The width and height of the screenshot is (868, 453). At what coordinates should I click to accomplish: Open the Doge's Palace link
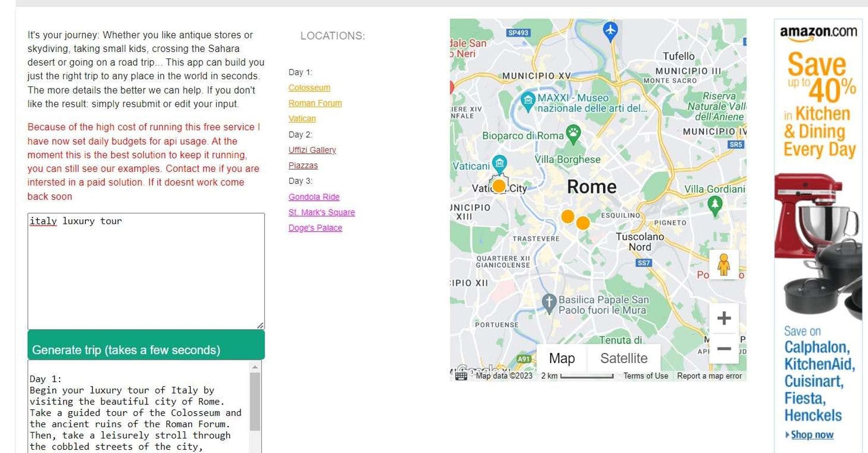tap(315, 228)
